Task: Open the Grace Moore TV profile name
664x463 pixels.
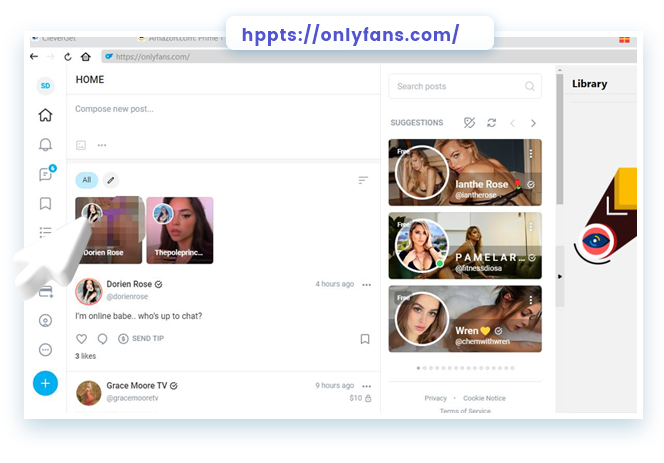Action: click(x=137, y=385)
